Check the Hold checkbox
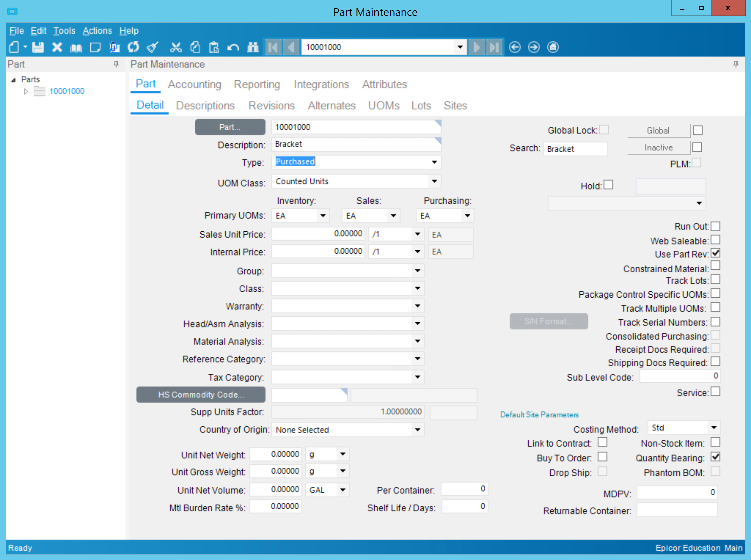Image resolution: width=751 pixels, height=560 pixels. (x=608, y=185)
